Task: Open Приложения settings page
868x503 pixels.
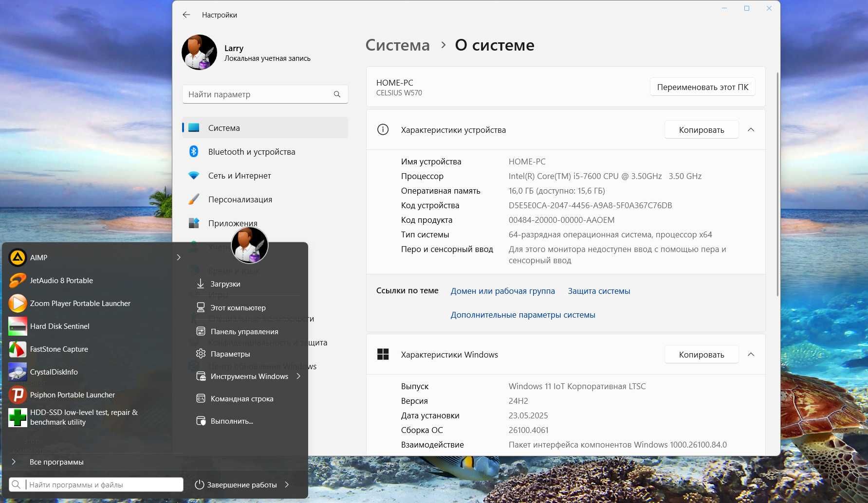Action: (265, 223)
